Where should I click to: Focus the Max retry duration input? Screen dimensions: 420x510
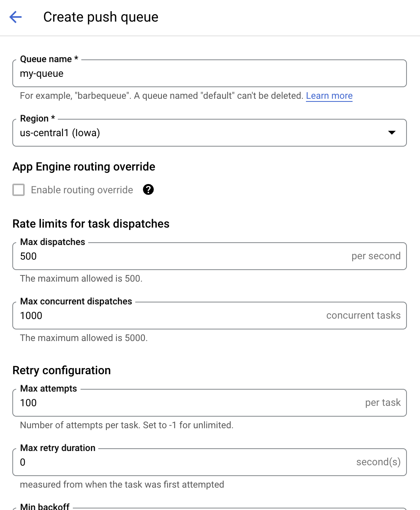(210, 462)
